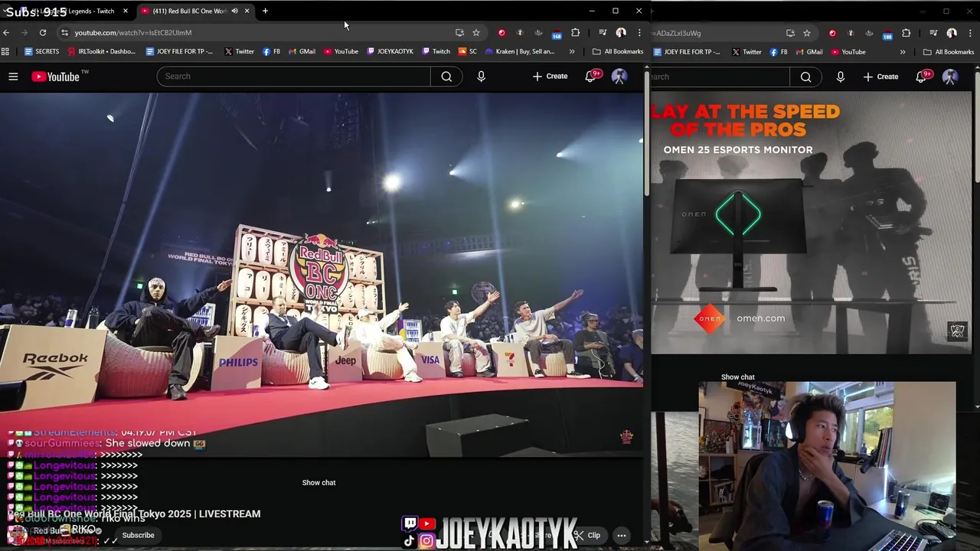Close the Legends - Twitch tab
The height and width of the screenshot is (551, 980).
tap(126, 11)
